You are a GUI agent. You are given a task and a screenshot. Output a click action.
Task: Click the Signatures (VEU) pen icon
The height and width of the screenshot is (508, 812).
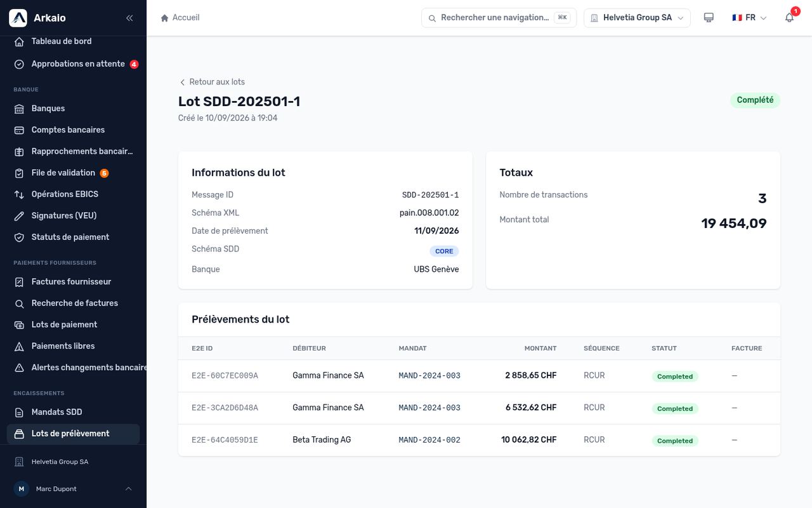(19, 216)
